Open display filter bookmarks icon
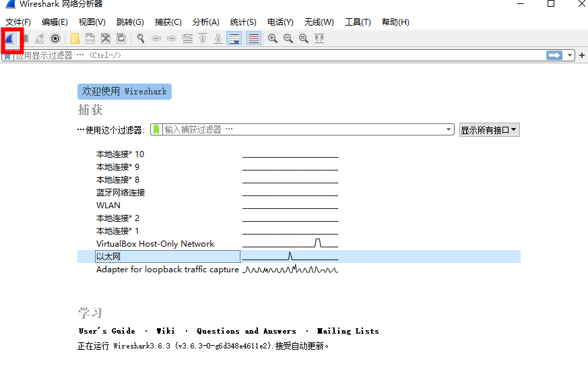The image size is (588, 370). tap(7, 57)
